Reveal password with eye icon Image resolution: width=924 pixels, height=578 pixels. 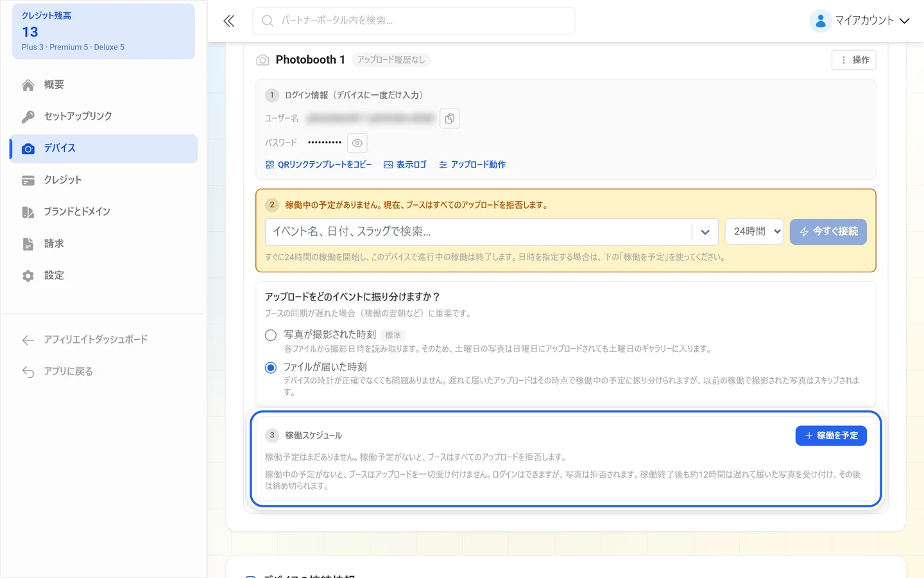pos(357,143)
